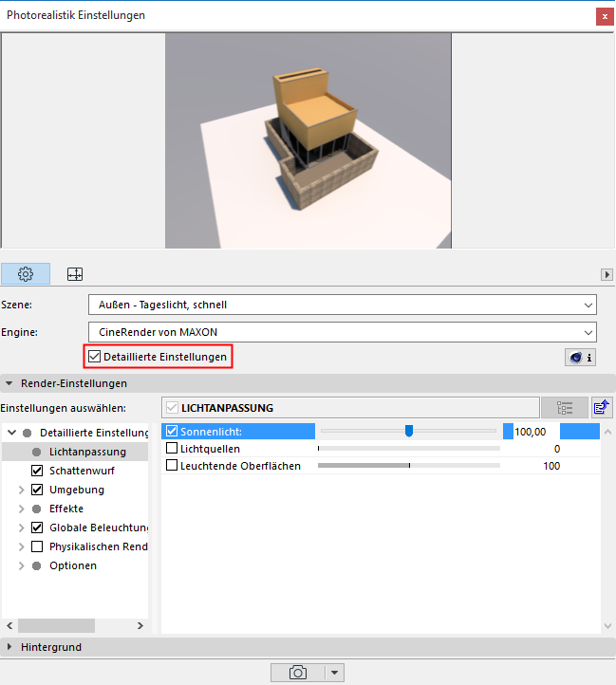Open the Engine dropdown
Viewport: 616px width, 685px height.
(343, 332)
